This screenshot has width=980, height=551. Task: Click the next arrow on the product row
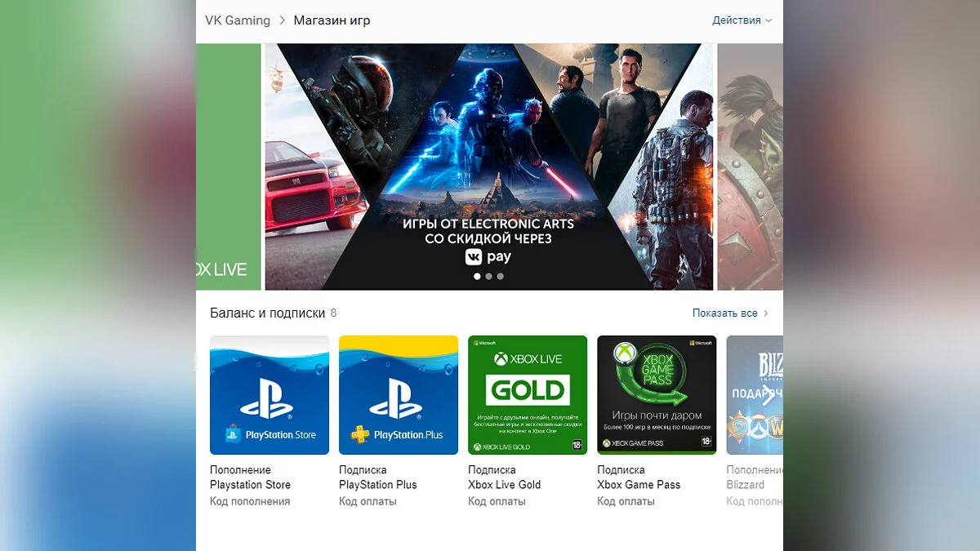[x=768, y=396]
